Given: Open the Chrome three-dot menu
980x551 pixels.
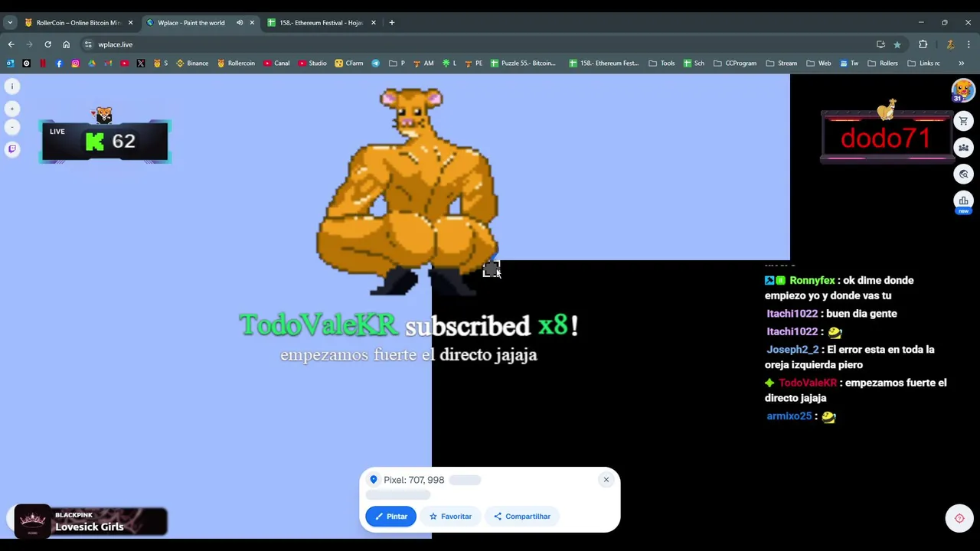Looking at the screenshot, I should [969, 44].
